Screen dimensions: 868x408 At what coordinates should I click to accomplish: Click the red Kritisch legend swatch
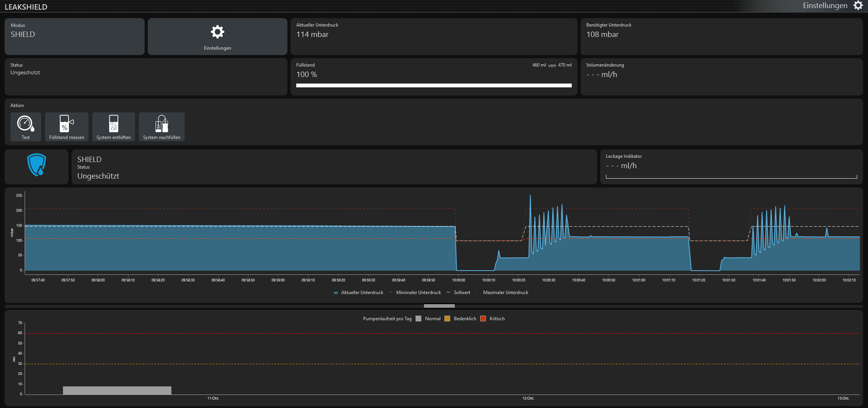pos(483,319)
